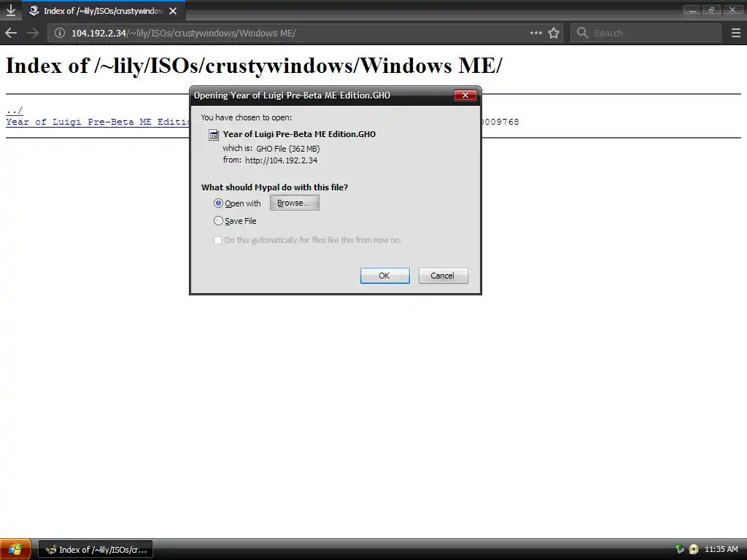Choose the Save File radio option
This screenshot has width=747, height=560.
click(218, 220)
